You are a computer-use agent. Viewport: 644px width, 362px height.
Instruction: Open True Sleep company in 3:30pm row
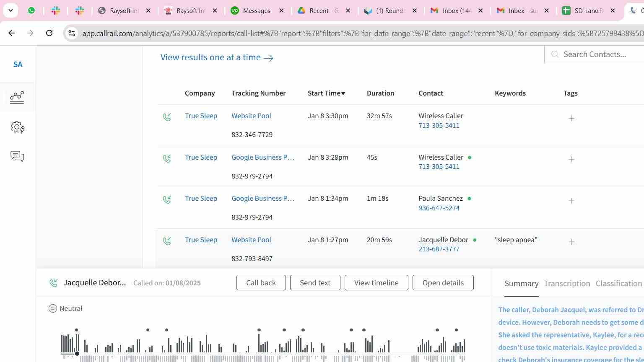point(201,116)
